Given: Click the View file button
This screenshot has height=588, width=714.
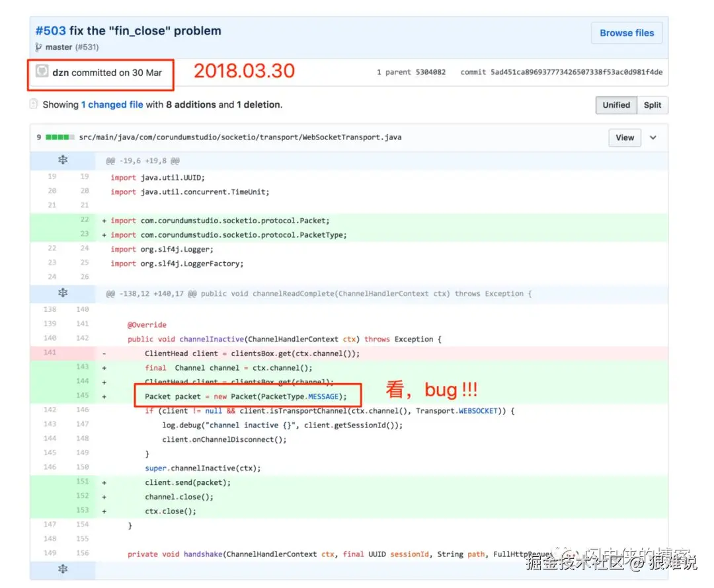Looking at the screenshot, I should pos(624,137).
